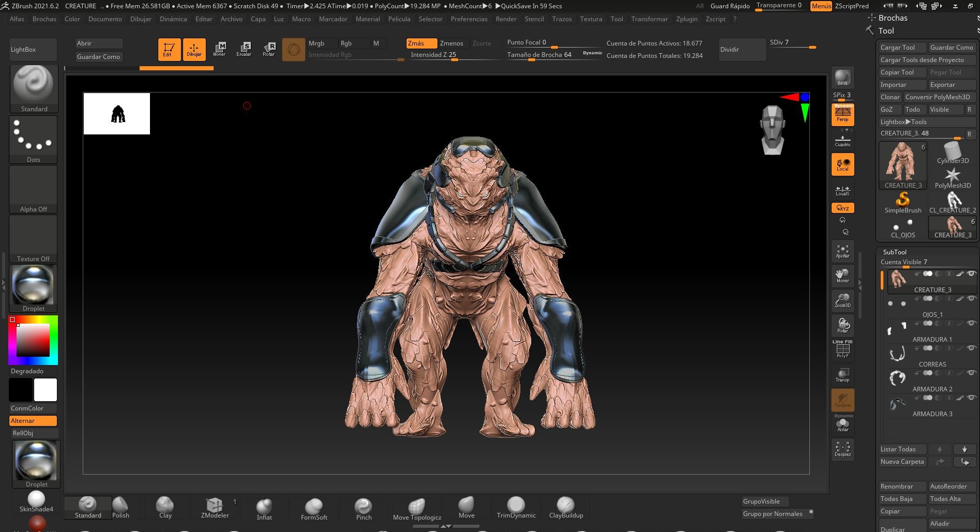This screenshot has width=980, height=532.
Task: Select the ZModeler brush
Action: (215, 508)
